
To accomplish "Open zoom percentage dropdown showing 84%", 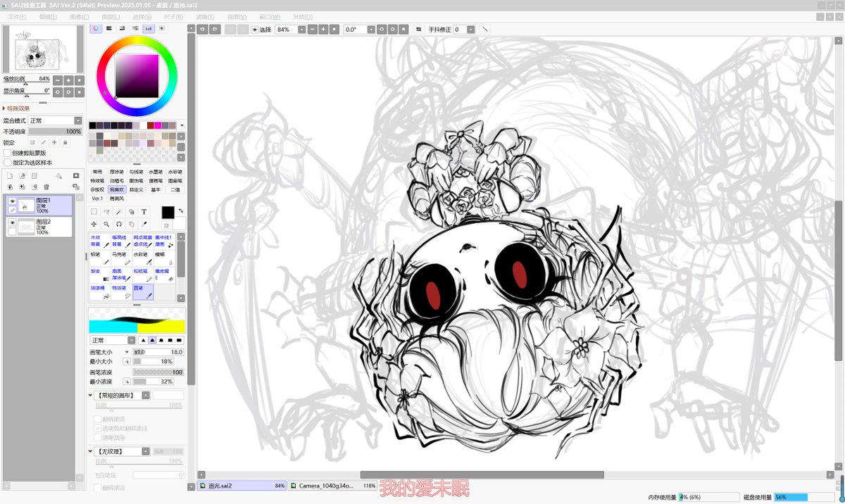I will click(x=302, y=30).
